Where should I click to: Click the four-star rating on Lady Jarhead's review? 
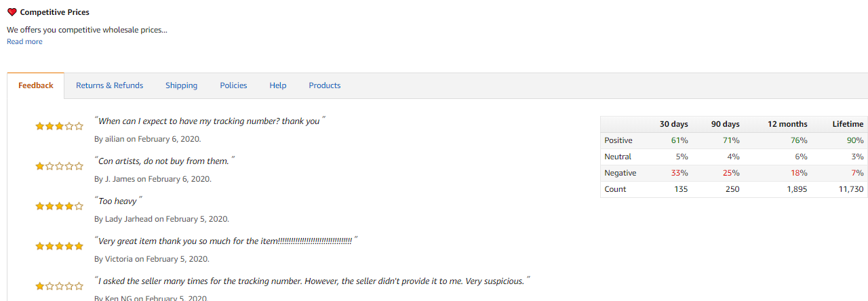pos(59,206)
